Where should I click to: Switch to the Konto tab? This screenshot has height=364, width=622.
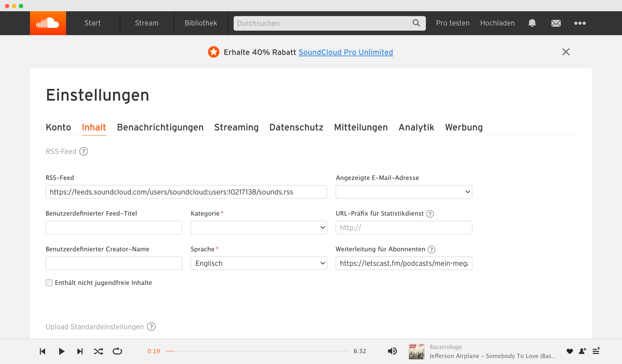(58, 127)
